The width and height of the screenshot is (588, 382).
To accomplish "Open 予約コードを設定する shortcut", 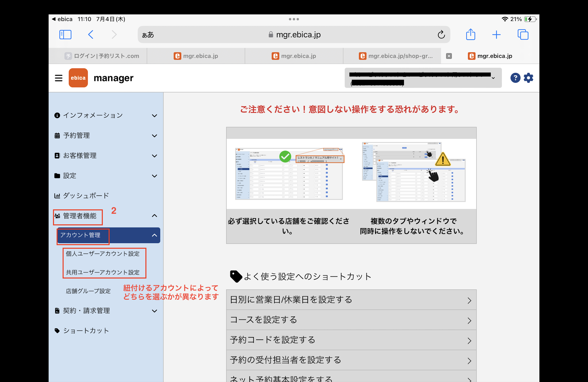I will click(x=351, y=340).
